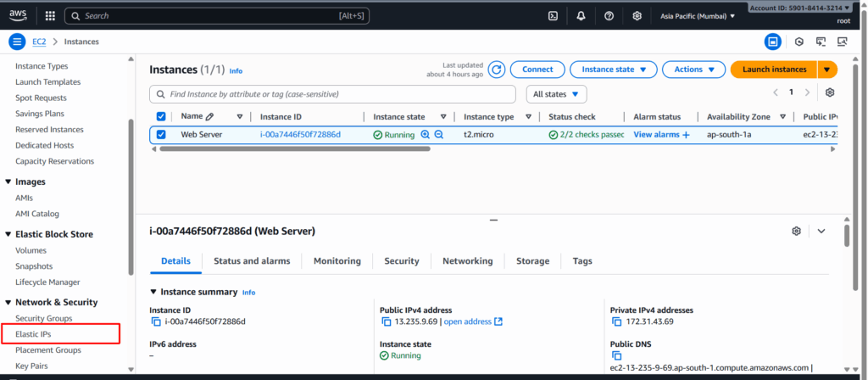Open details panel settings gear
The height and width of the screenshot is (380, 868).
[797, 231]
